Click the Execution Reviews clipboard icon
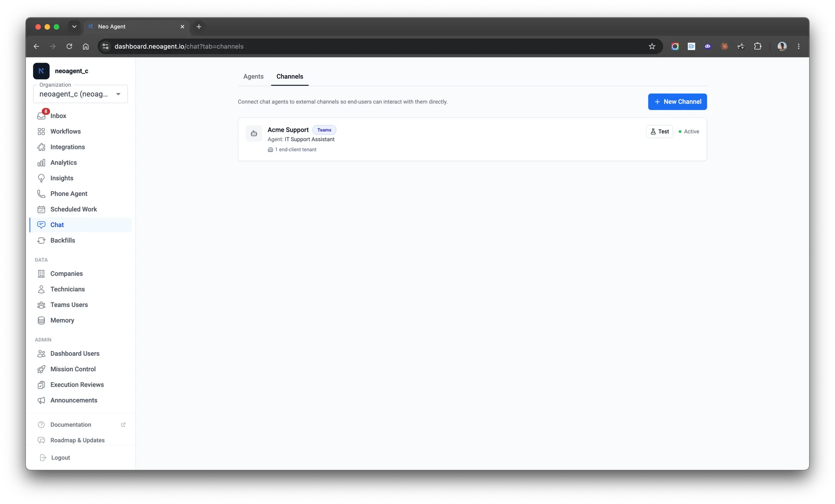 (x=41, y=385)
